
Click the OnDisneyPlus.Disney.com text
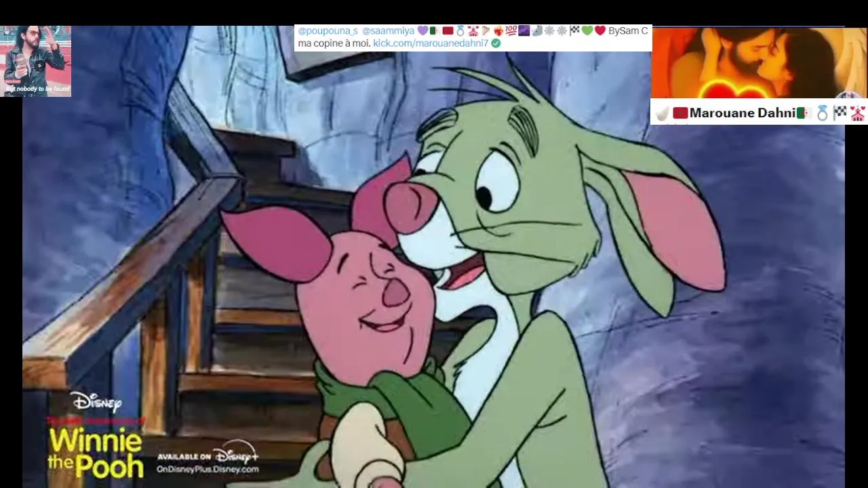pyautogui.click(x=208, y=469)
